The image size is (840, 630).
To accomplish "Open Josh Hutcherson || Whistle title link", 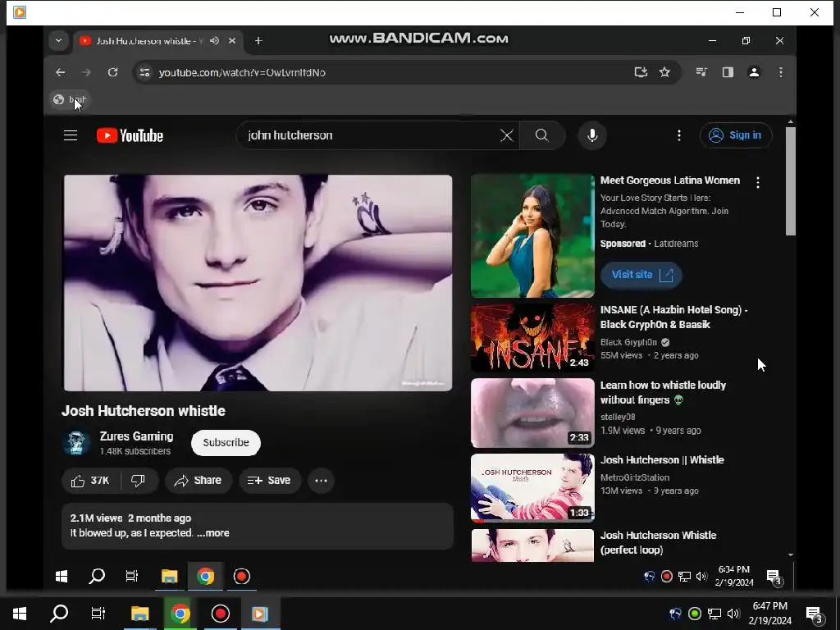I will pyautogui.click(x=662, y=460).
